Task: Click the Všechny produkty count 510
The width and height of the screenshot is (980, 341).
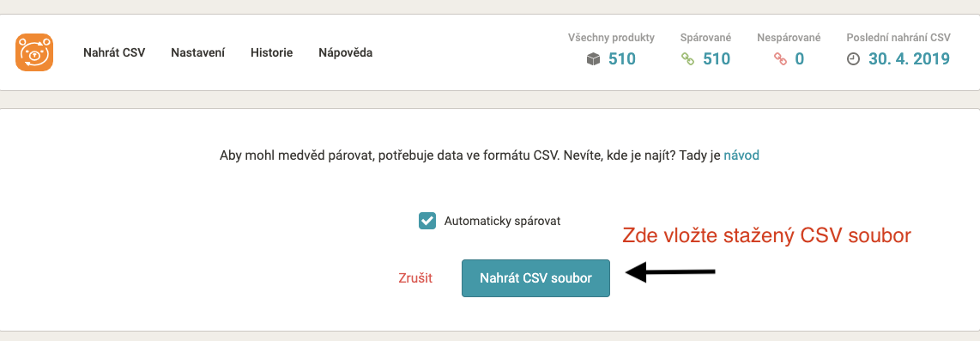Action: click(x=622, y=59)
